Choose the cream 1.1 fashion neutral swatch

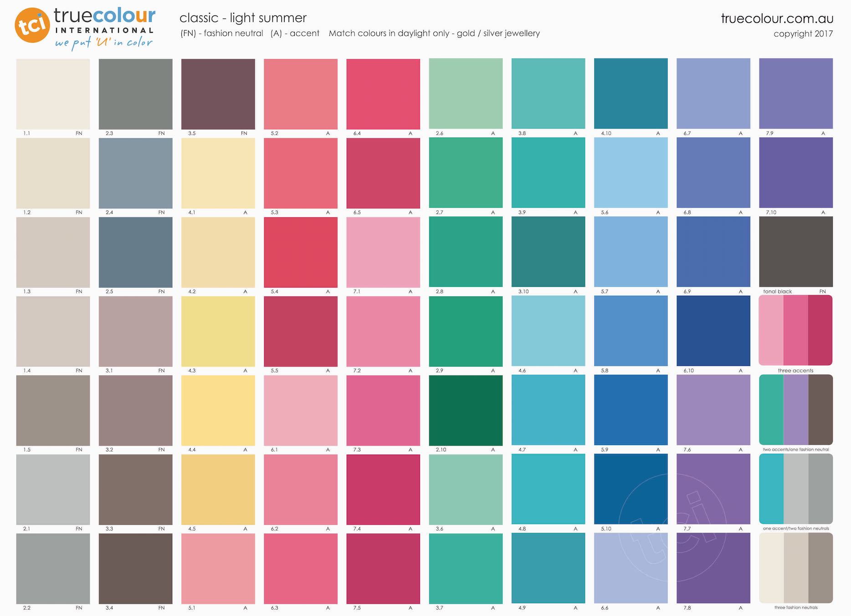click(x=53, y=94)
